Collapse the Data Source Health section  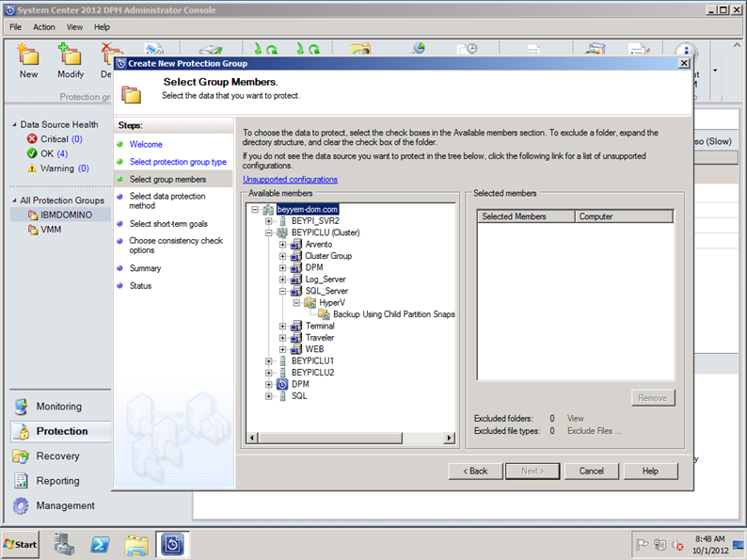coord(14,125)
